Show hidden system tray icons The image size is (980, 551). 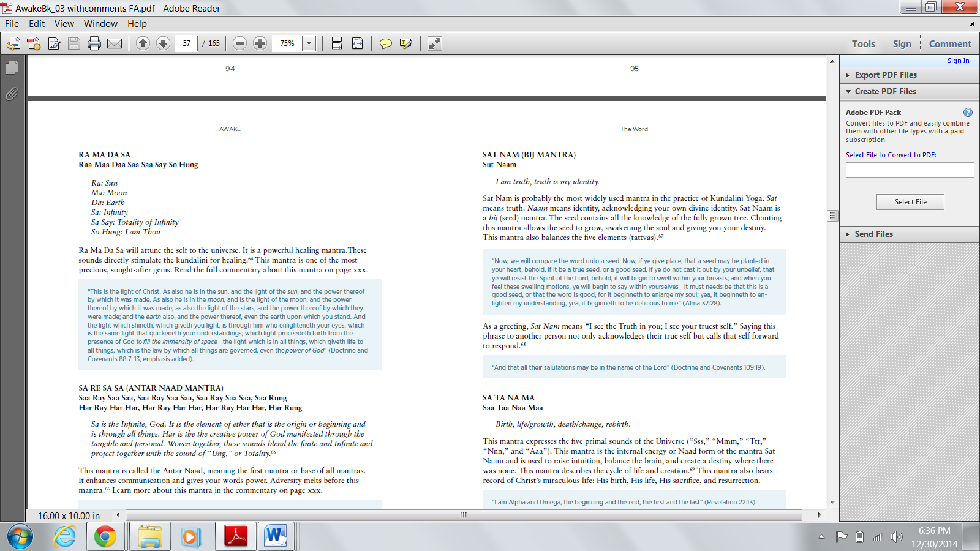click(821, 537)
